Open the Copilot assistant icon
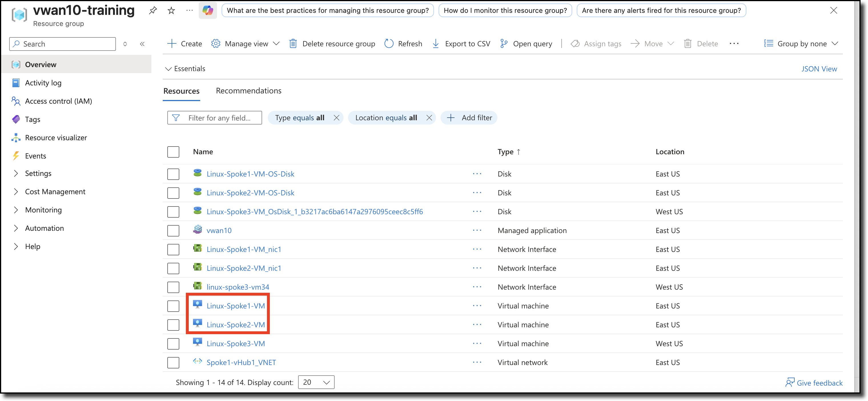This screenshot has width=868, height=401. pos(208,10)
